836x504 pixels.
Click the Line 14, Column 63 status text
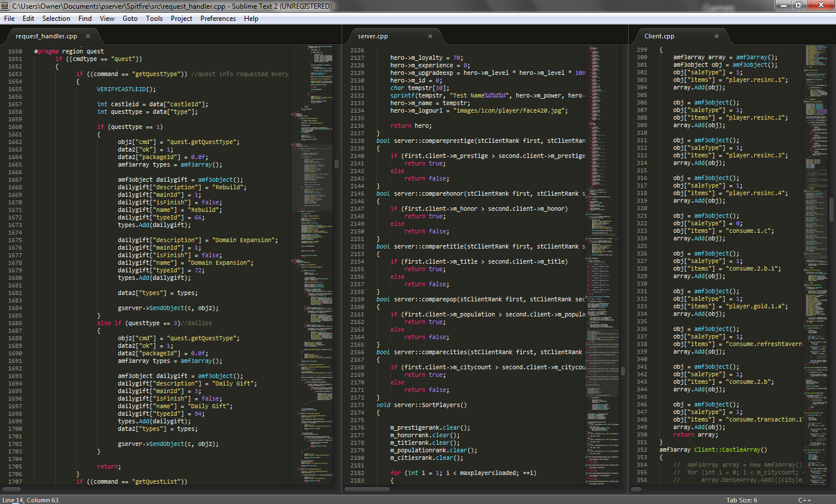click(x=30, y=499)
